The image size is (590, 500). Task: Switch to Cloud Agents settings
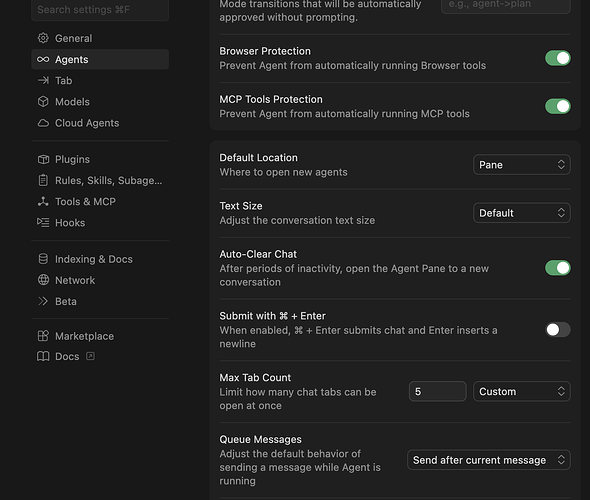coord(100,123)
